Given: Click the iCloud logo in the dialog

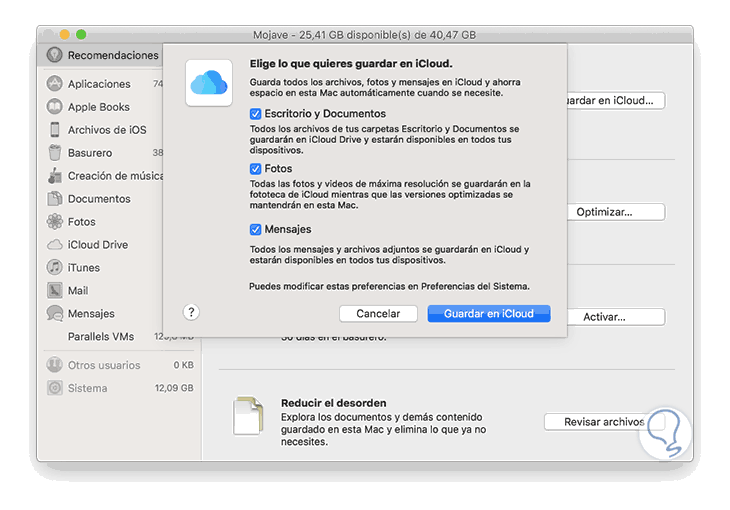Looking at the screenshot, I should [209, 83].
